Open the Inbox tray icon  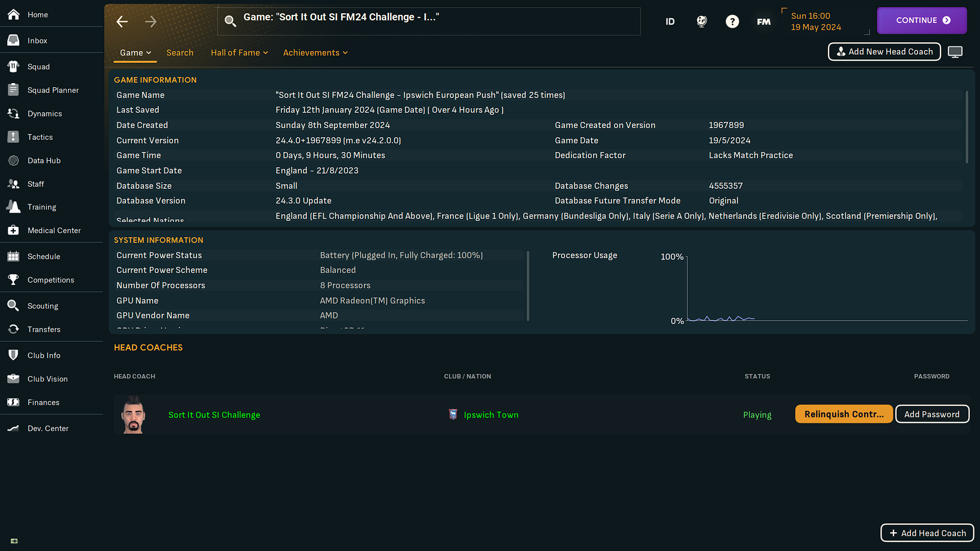(14, 40)
